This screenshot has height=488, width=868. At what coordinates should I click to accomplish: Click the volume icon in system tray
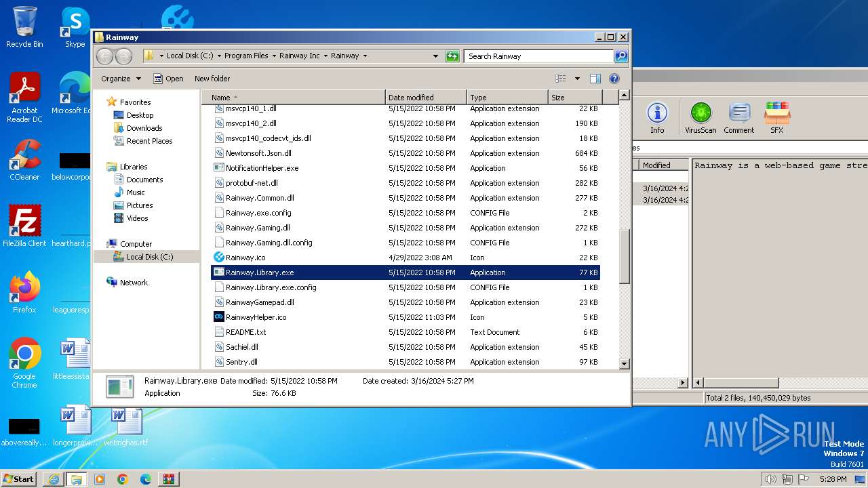tap(770, 479)
